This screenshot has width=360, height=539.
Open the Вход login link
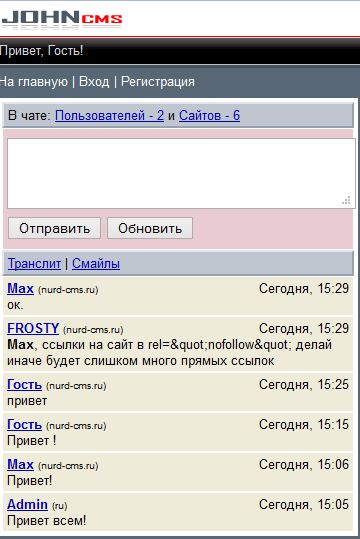point(94,82)
